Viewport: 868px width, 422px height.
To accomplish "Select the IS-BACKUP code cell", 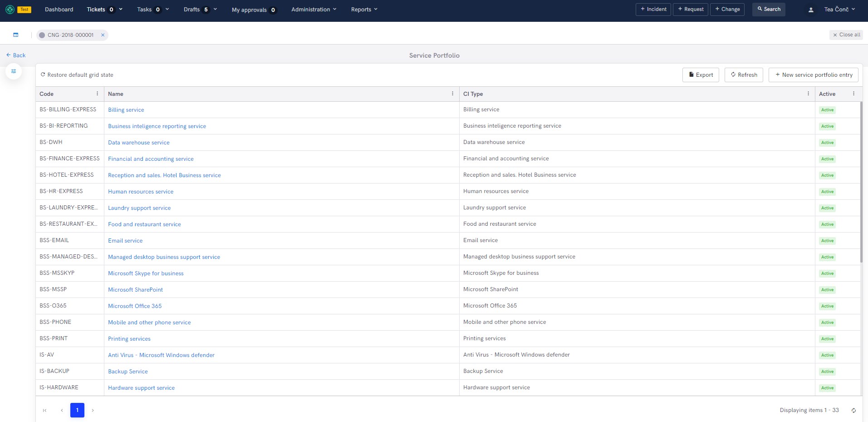I will coord(70,371).
